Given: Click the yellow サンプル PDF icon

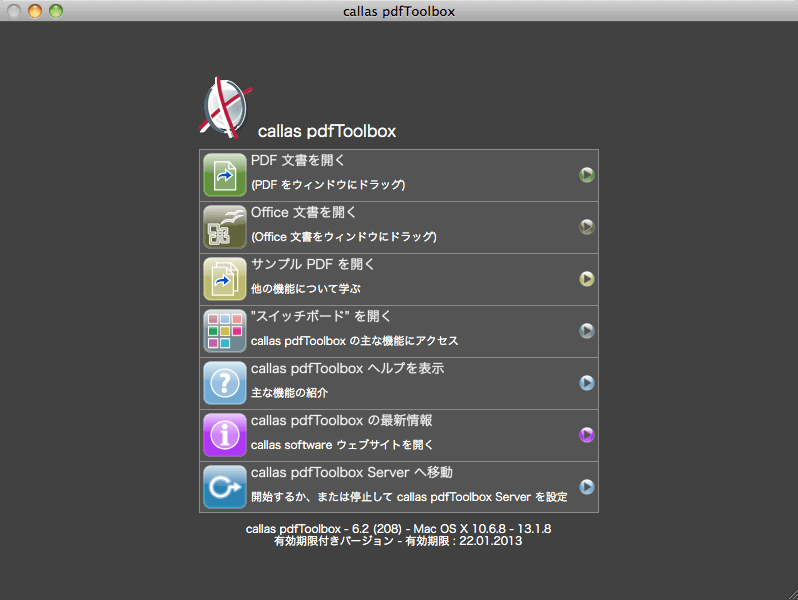Looking at the screenshot, I should (225, 279).
